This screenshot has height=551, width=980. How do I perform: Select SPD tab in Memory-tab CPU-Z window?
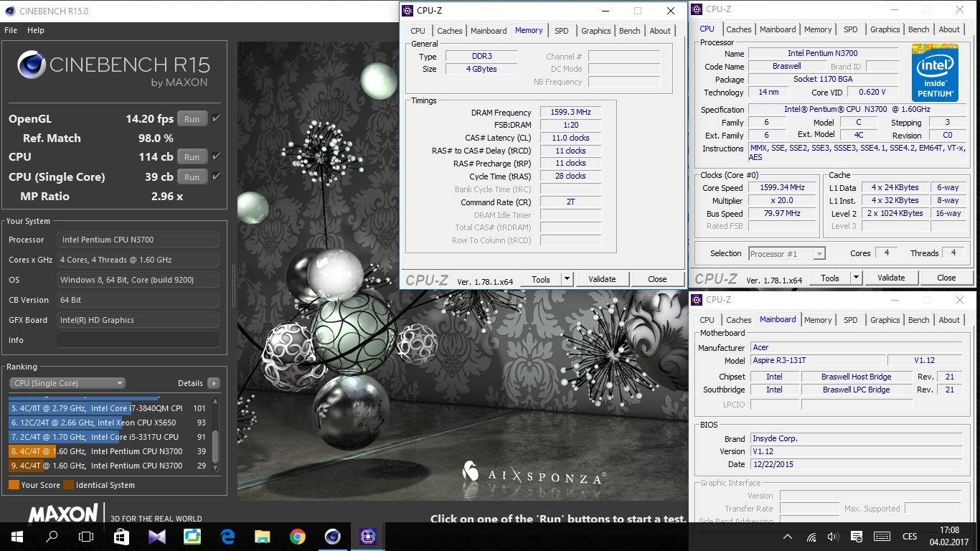point(562,31)
